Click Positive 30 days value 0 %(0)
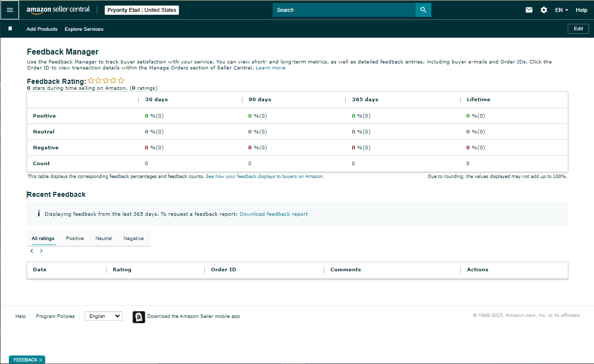594x364 pixels. point(154,116)
